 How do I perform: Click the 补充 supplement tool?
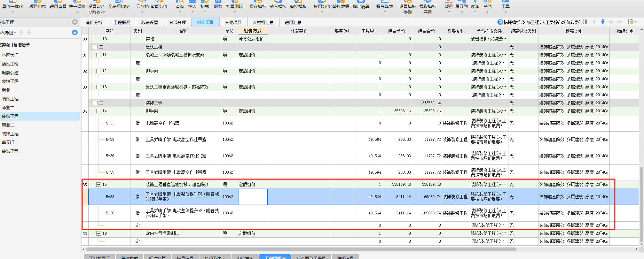click(x=205, y=6)
